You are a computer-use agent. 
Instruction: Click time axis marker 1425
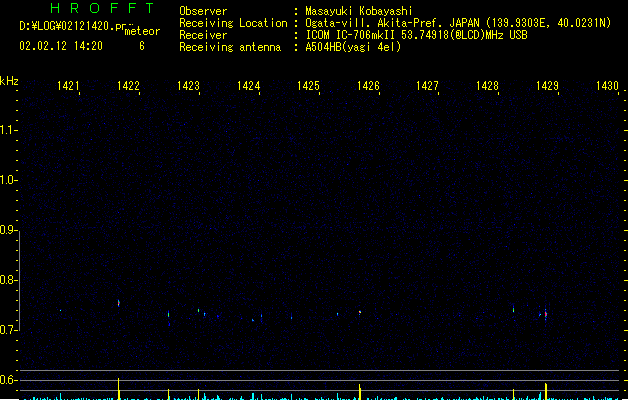tap(308, 86)
